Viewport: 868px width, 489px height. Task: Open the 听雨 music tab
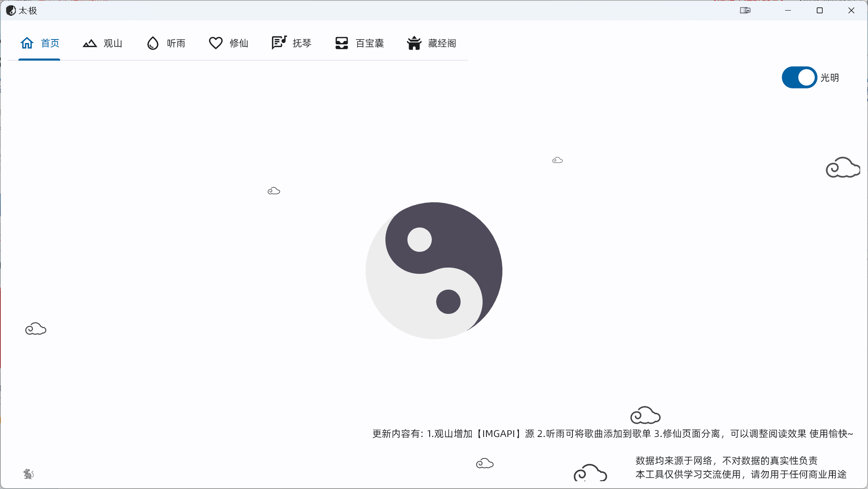click(166, 43)
